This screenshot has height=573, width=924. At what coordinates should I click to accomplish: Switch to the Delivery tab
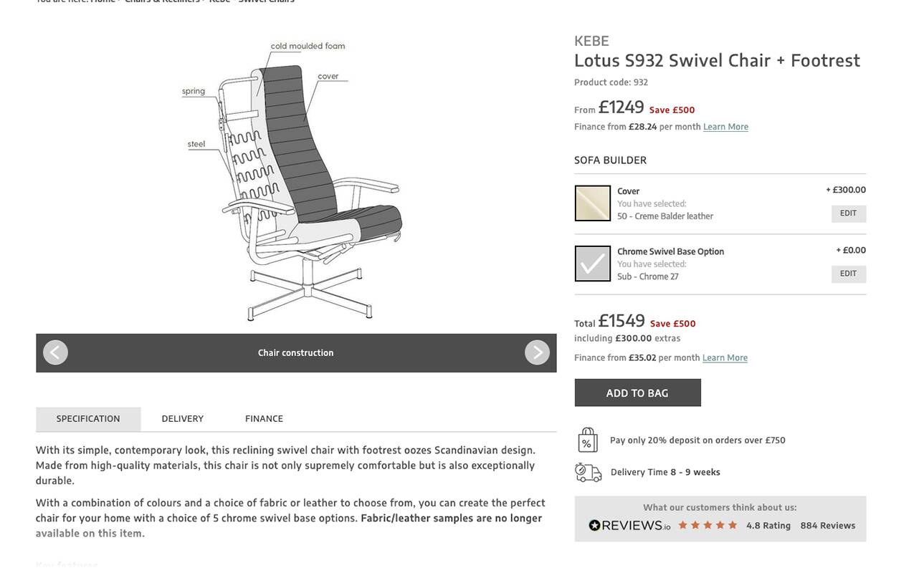pos(182,418)
